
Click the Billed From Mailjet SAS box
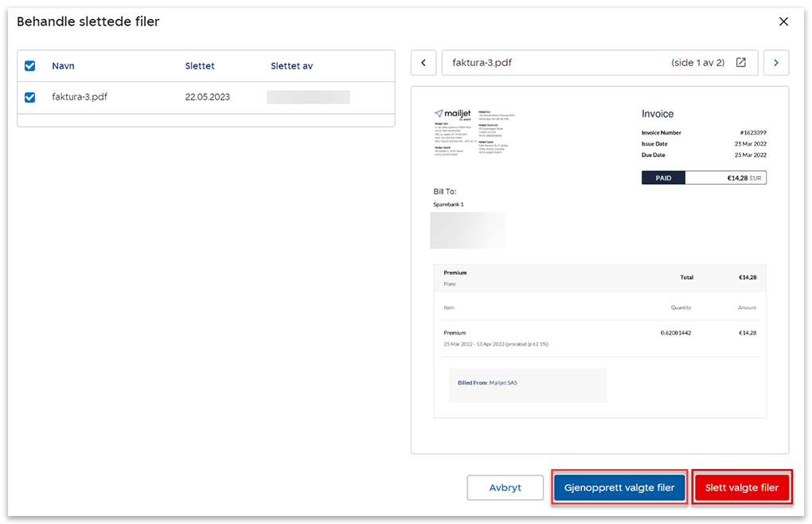(527, 384)
